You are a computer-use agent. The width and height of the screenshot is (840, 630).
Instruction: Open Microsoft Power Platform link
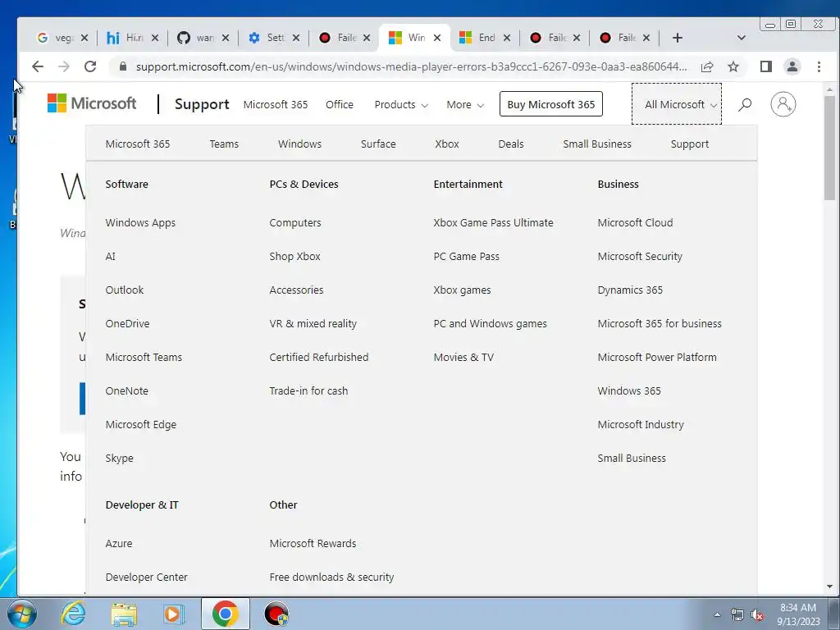click(657, 358)
